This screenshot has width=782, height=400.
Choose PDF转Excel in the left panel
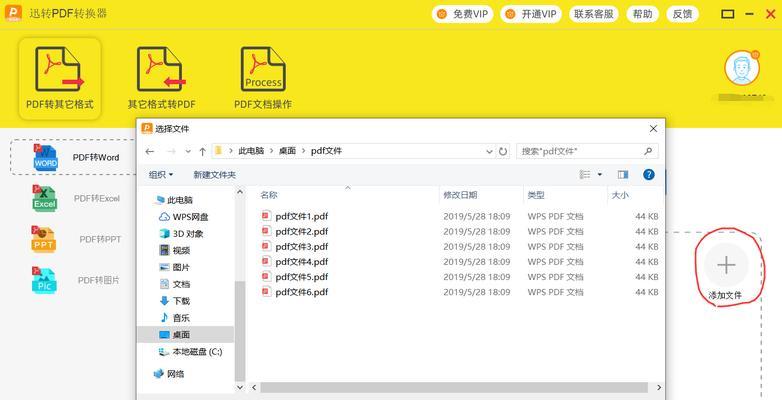(76, 198)
